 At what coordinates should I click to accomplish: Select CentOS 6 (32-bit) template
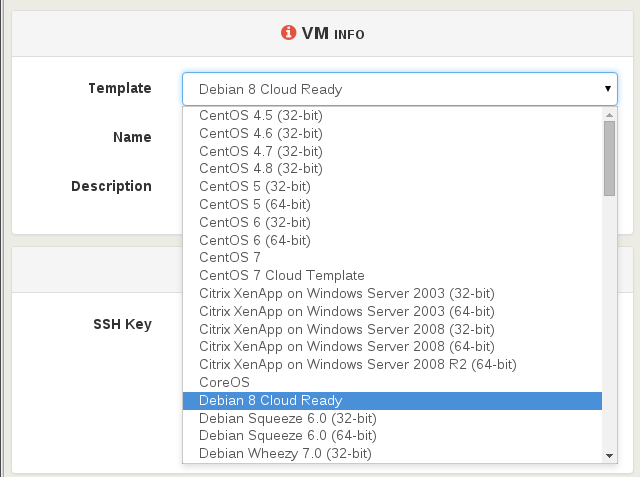(392, 222)
